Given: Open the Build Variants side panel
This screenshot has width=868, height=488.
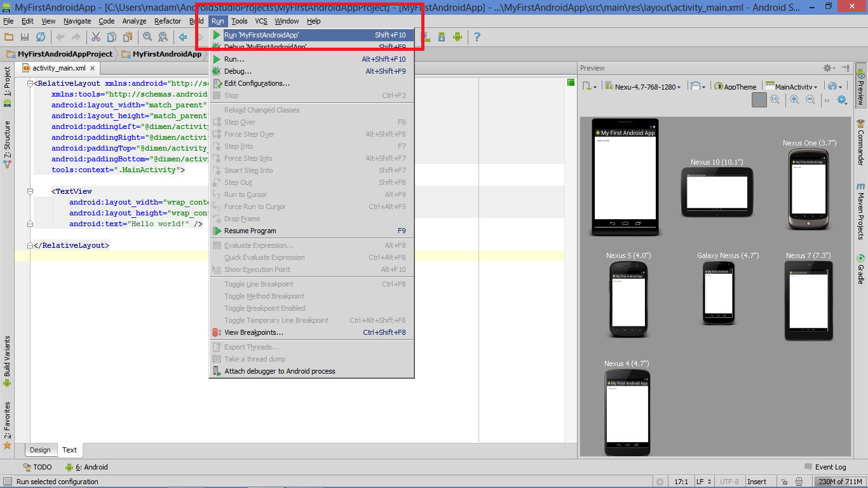Looking at the screenshot, I should coord(7,362).
